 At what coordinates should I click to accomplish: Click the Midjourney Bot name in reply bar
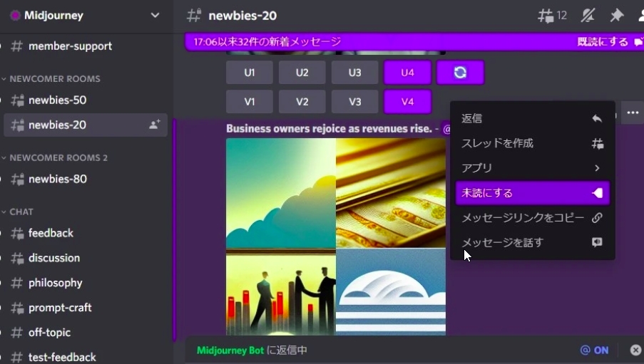pos(230,350)
